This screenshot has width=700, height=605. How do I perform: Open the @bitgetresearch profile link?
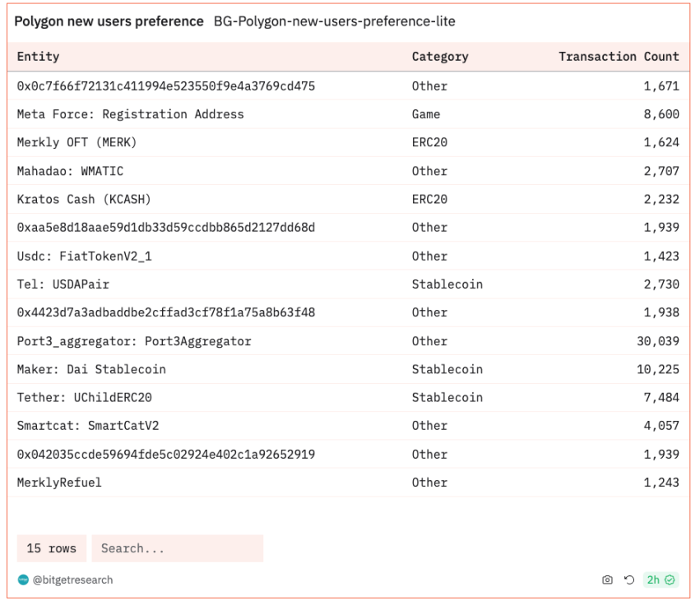[72, 580]
